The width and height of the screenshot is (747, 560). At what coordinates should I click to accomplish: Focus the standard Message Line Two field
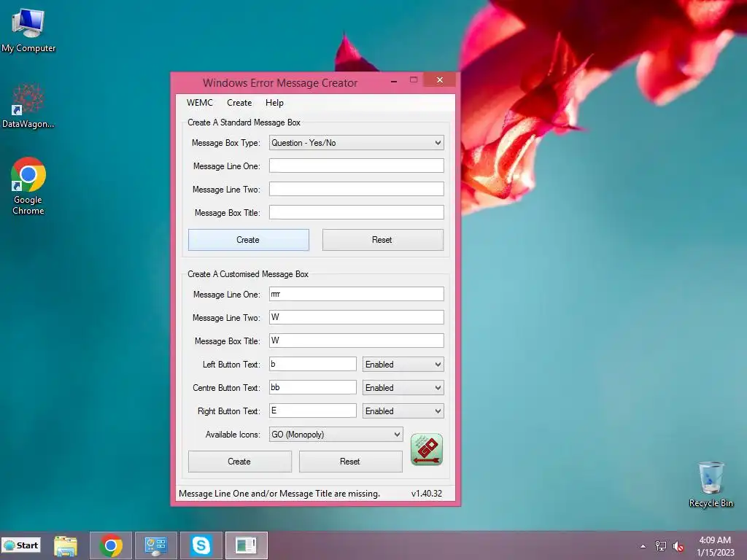pos(356,189)
